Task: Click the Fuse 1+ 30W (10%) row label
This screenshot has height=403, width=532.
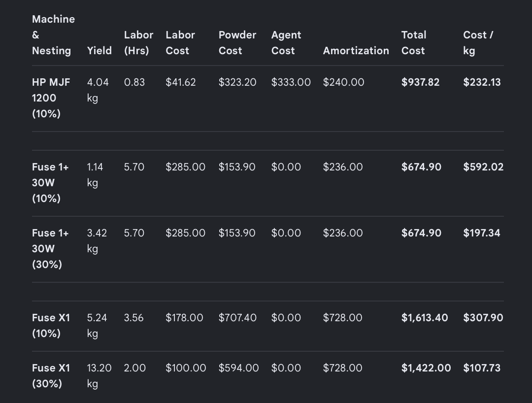Action: tap(50, 183)
